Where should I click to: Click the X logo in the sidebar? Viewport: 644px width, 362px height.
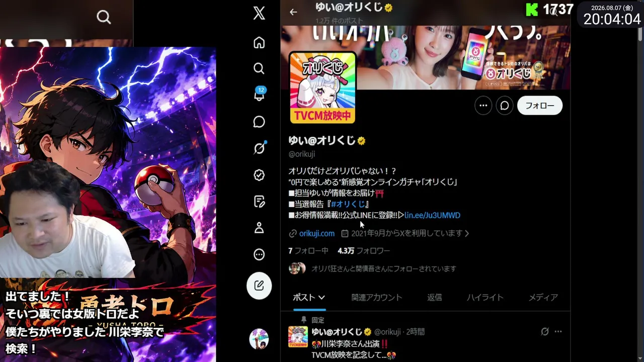point(259,14)
